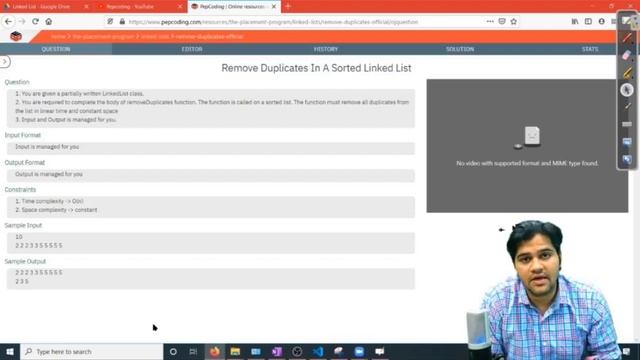Viewport: 640px width, 360px height.
Task: Select the mouse pointer annotation tool
Action: tap(627, 90)
